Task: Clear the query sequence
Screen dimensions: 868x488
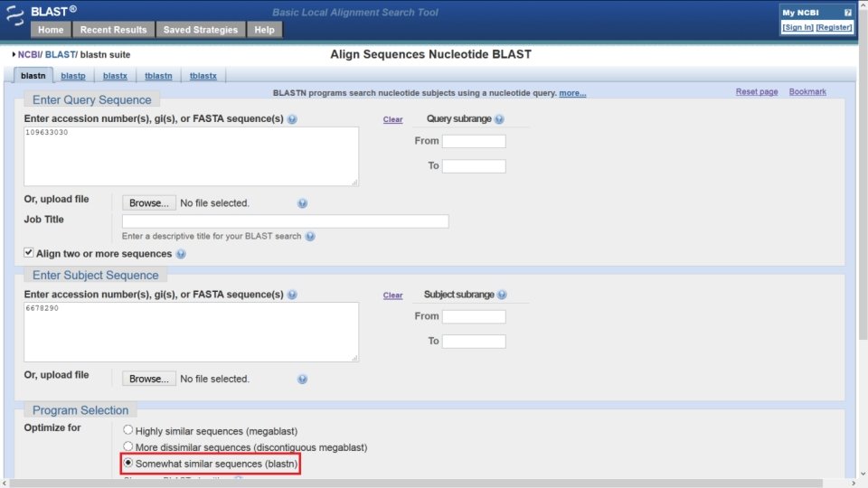Action: [393, 119]
